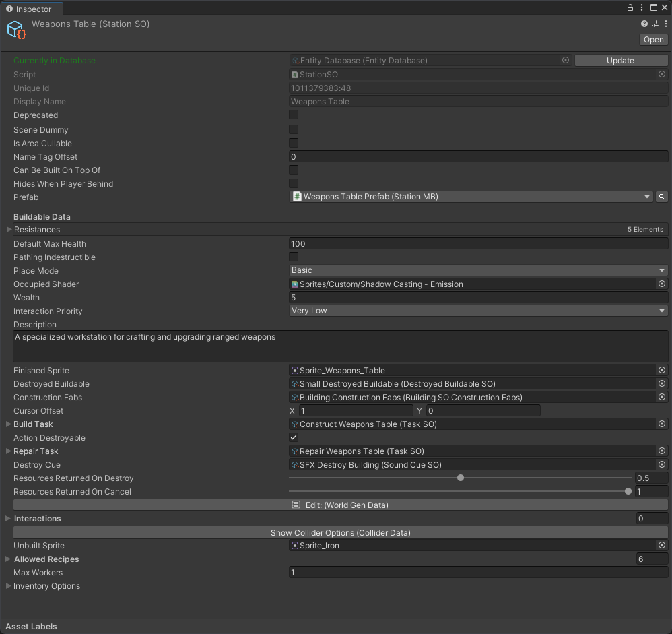Image resolution: width=672 pixels, height=634 pixels.
Task: Expand the Build Task foldout
Action: 9,424
